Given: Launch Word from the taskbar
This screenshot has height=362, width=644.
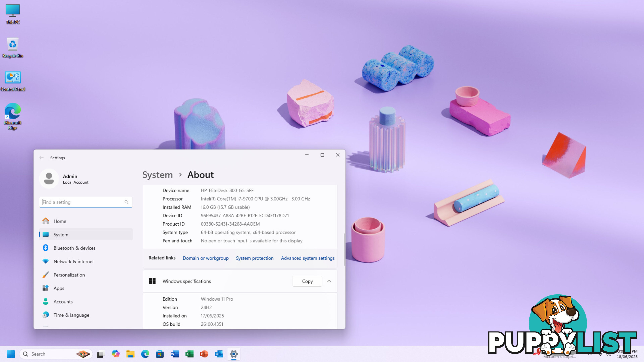Looking at the screenshot, I should coord(174,354).
